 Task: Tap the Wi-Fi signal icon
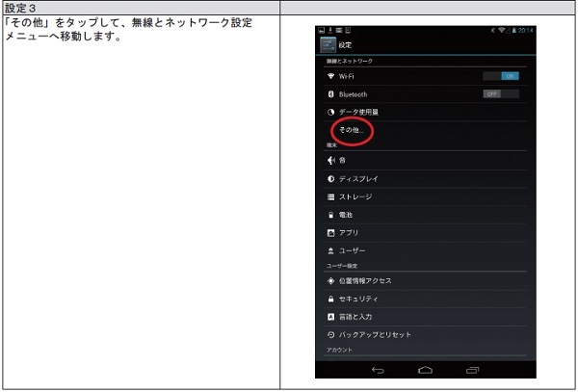pyautogui.click(x=330, y=76)
